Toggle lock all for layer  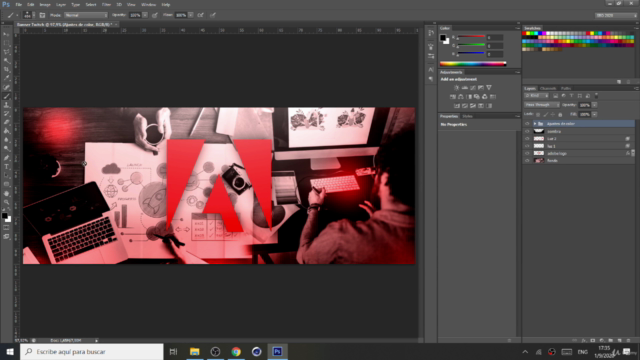(x=560, y=115)
